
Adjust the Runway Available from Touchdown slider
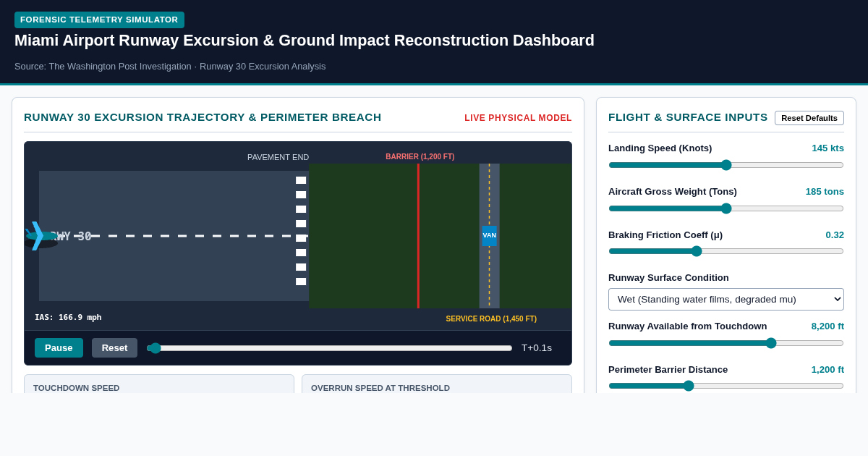coord(726,343)
